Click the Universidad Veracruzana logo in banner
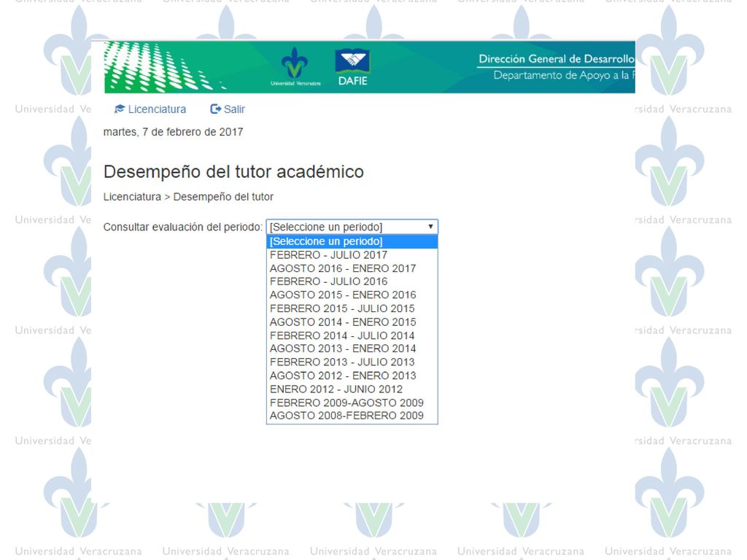Image resolution: width=747 pixels, height=560 pixels. click(x=295, y=66)
